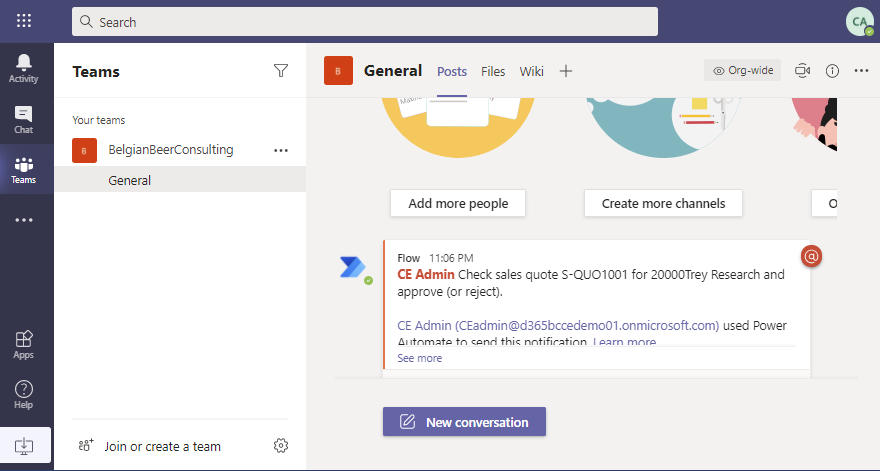Open manage teams settings gear
This screenshot has width=880, height=471.
[281, 446]
